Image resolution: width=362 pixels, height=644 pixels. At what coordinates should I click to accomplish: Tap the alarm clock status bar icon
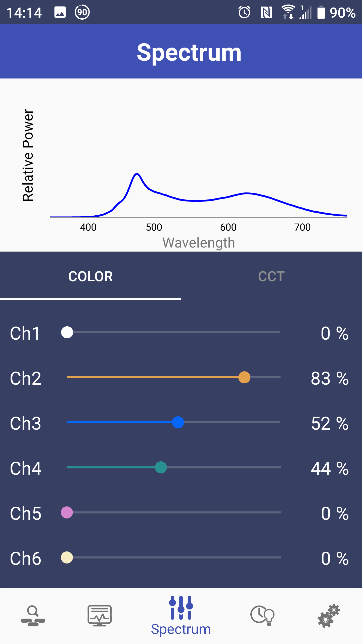(x=244, y=12)
